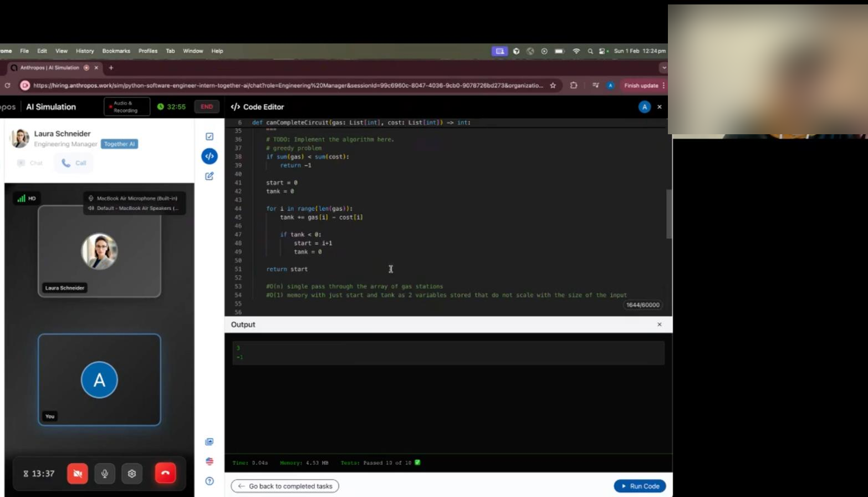Click the screen sharing menu bar icon
This screenshot has width=868, height=497.
point(499,51)
